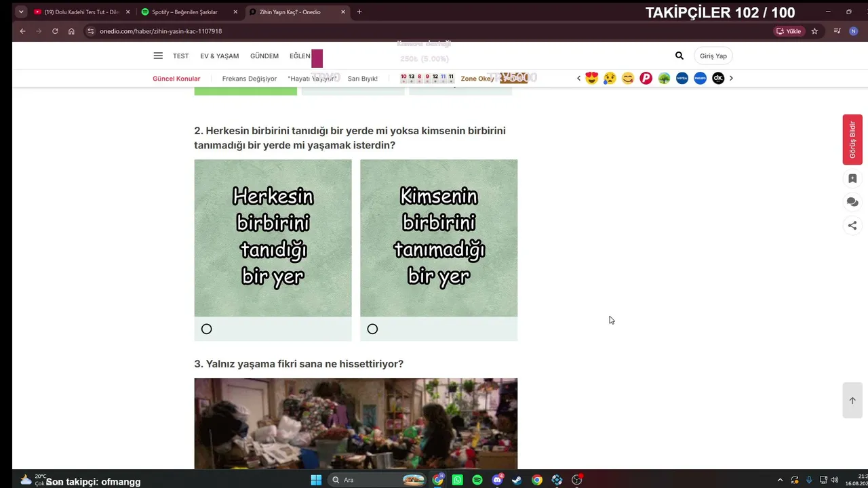Close the YouTube Dolu Kadehi tab
The height and width of the screenshot is (488, 868).
pyautogui.click(x=127, y=12)
